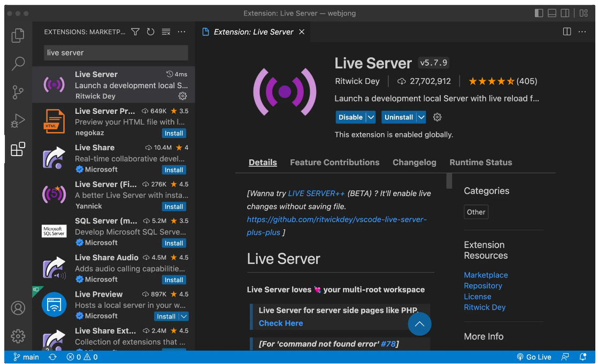Select the Extensions view icon
This screenshot has height=364, width=598.
point(18,149)
